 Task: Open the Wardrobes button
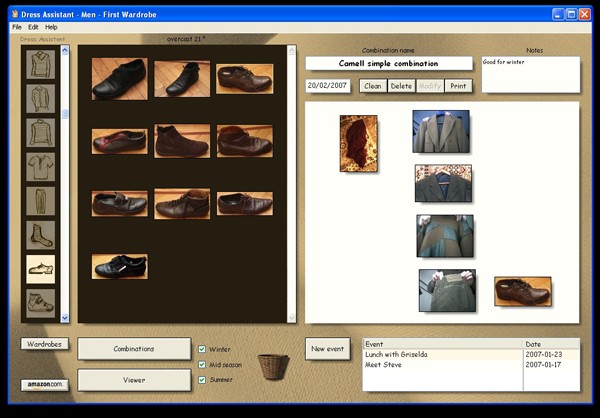point(45,344)
